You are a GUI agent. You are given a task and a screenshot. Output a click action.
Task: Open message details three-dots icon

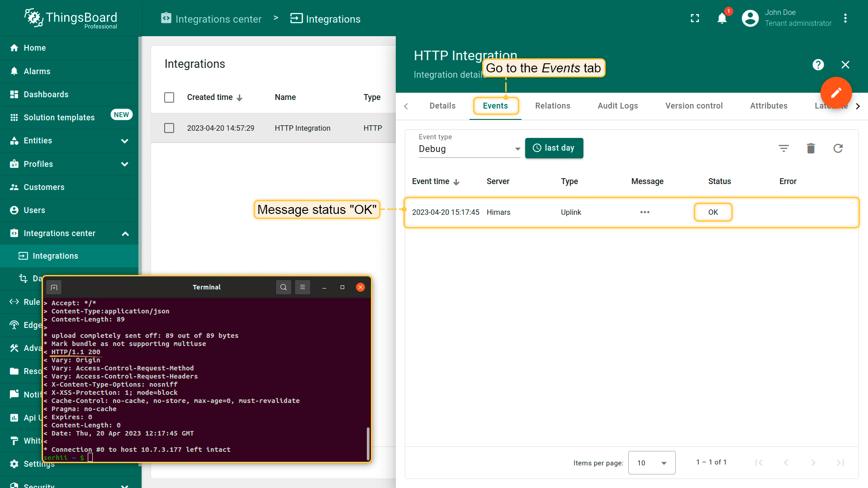(x=645, y=212)
